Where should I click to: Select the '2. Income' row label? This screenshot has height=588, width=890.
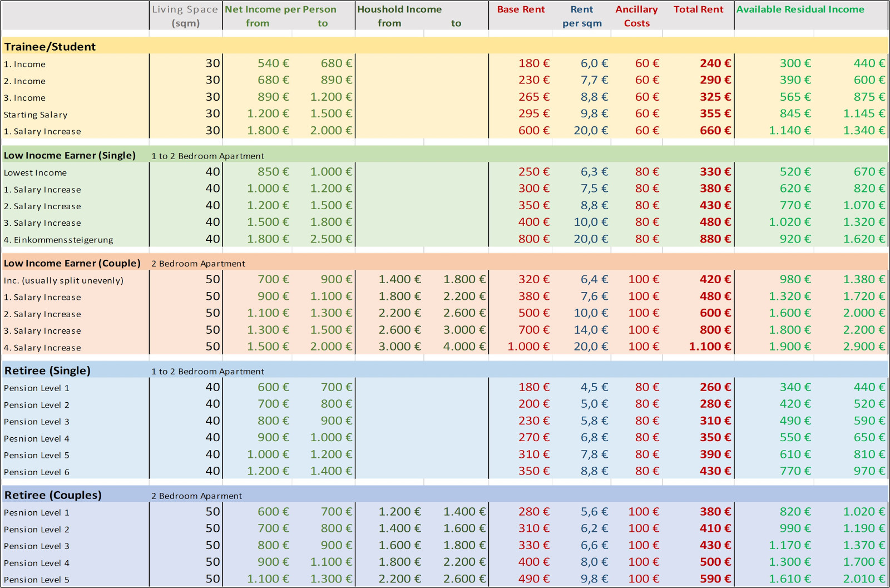24,81
